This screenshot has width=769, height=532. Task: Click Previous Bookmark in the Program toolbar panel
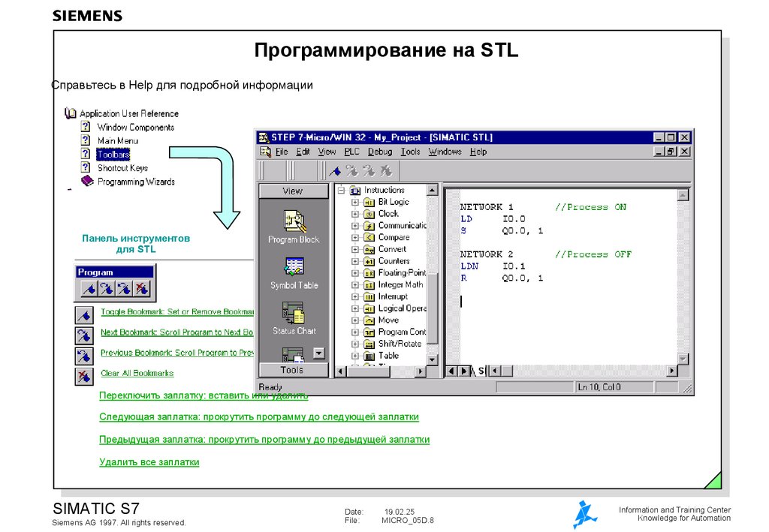click(x=124, y=289)
